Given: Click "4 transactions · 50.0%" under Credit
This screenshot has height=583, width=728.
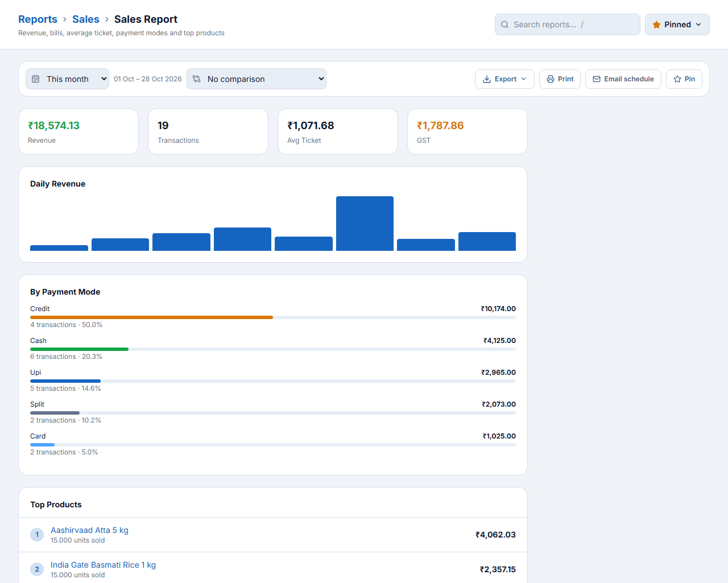Looking at the screenshot, I should point(67,325).
